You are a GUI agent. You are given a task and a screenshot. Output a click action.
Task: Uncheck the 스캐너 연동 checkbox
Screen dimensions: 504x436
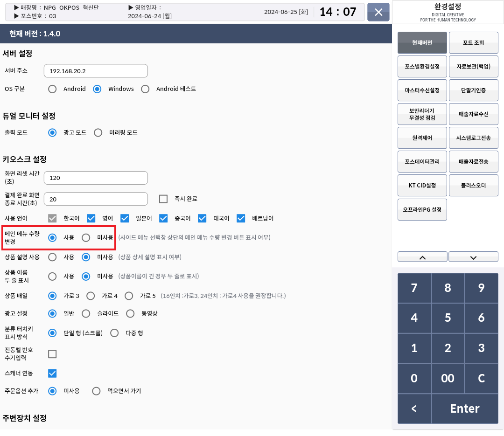(x=52, y=374)
